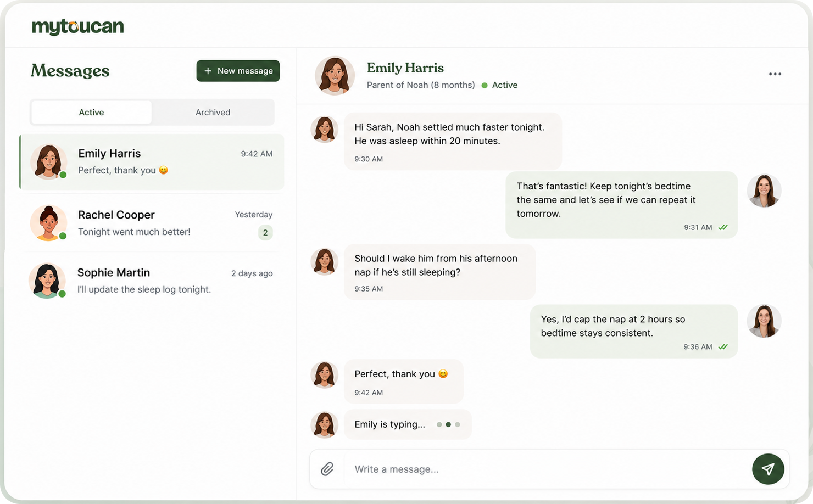Click Emily Harris's header profile avatar
This screenshot has height=504, width=813.
(x=335, y=75)
